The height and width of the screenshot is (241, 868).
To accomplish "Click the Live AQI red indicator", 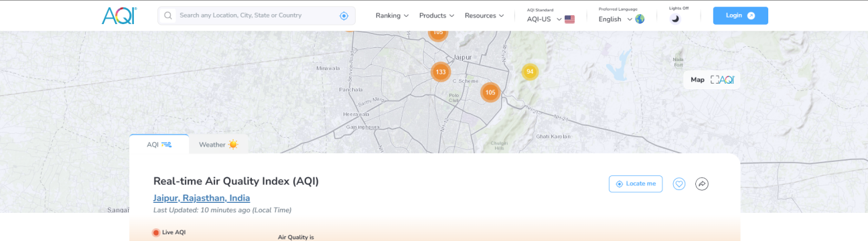I will click(x=156, y=232).
